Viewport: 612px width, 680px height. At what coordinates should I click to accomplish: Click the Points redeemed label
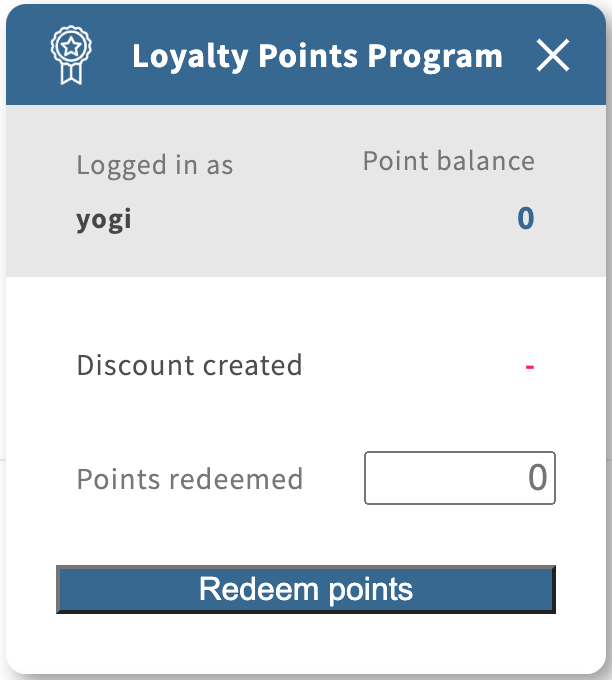(189, 479)
